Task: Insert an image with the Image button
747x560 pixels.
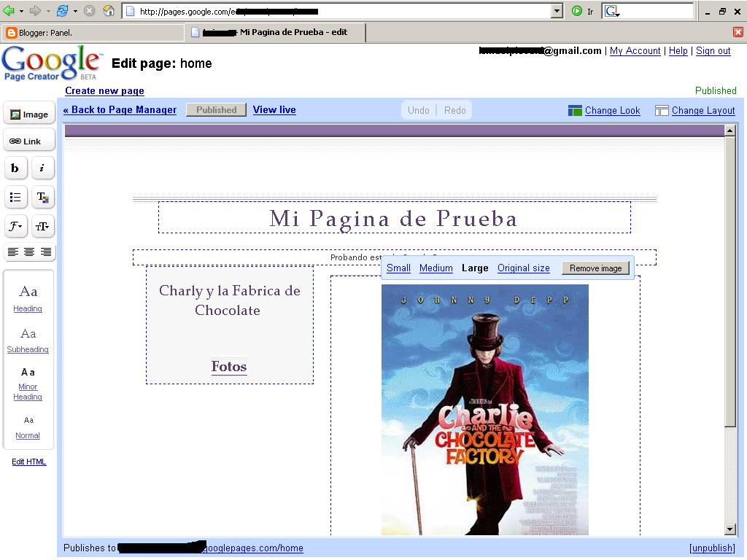Action: (x=29, y=114)
